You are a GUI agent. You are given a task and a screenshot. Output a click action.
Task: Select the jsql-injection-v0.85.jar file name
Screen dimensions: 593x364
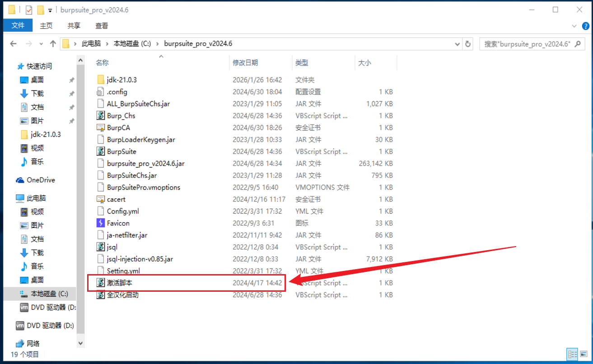coord(140,259)
